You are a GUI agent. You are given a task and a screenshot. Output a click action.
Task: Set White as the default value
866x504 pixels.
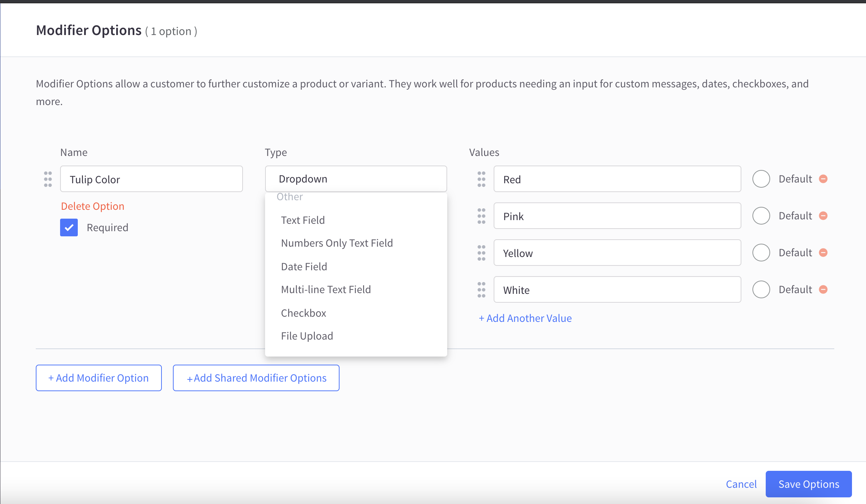(x=761, y=289)
